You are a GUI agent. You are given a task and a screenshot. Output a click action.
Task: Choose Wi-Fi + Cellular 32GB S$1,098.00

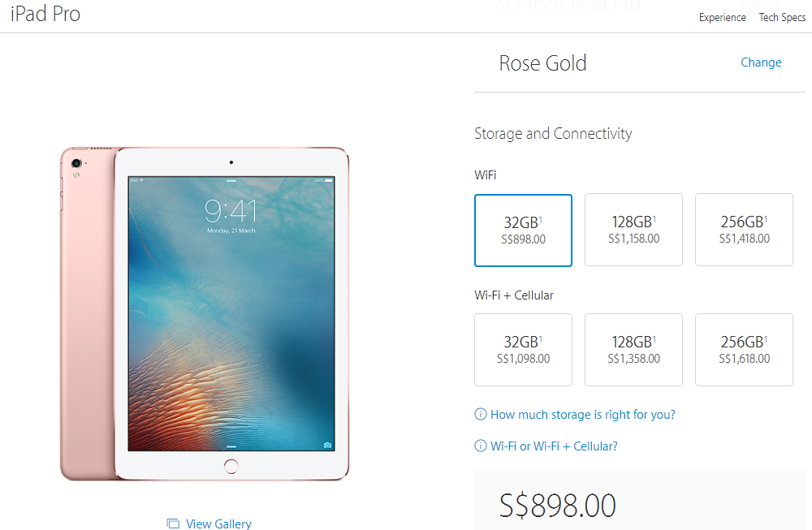(x=523, y=350)
